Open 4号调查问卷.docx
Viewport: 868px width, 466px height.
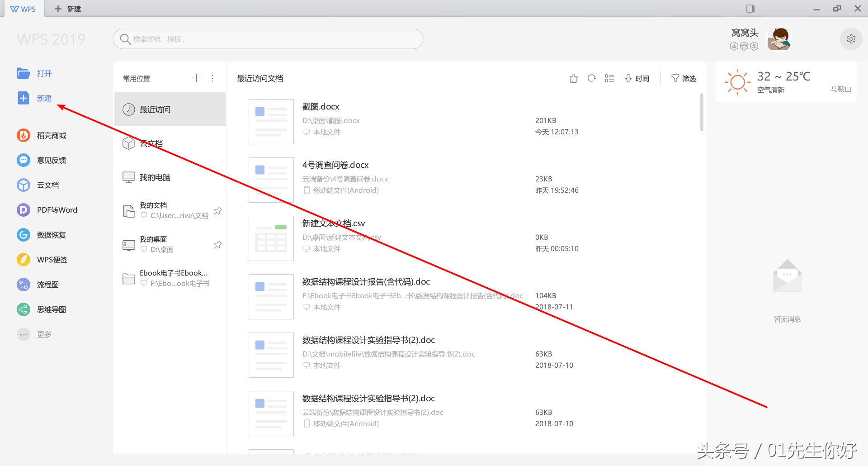click(335, 165)
